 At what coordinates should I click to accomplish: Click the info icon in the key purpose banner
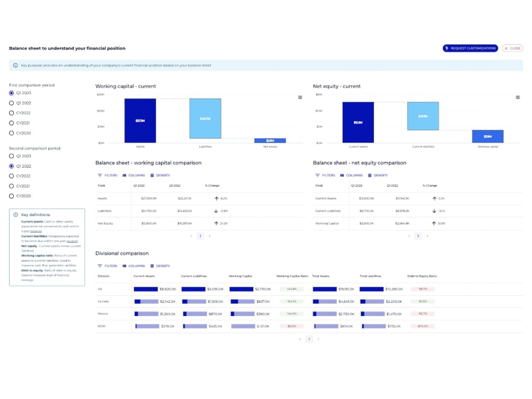15,65
